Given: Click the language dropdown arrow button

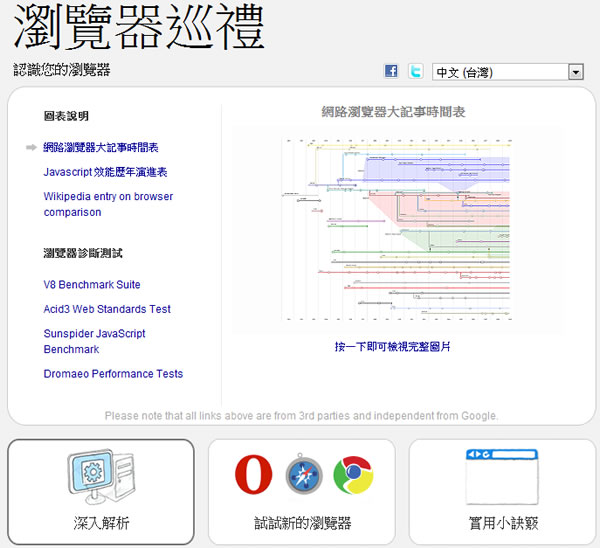Looking at the screenshot, I should [576, 72].
